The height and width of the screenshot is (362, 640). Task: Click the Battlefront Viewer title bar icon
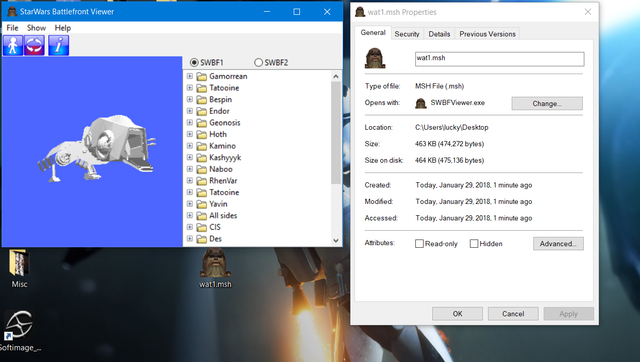[x=12, y=11]
